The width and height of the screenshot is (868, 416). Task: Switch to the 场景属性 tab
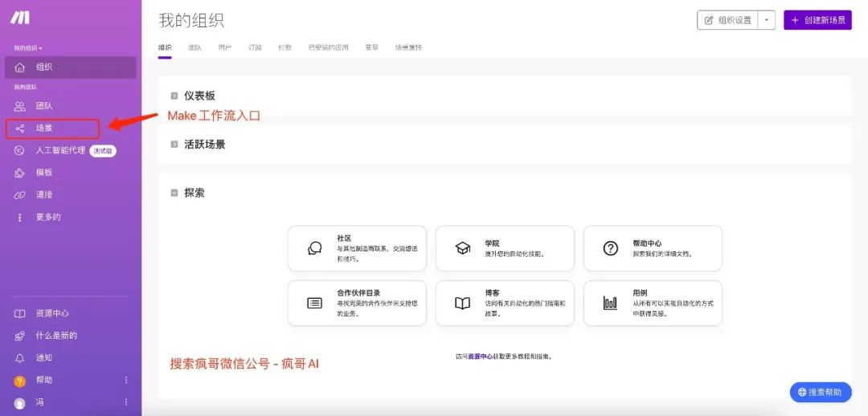click(x=408, y=47)
